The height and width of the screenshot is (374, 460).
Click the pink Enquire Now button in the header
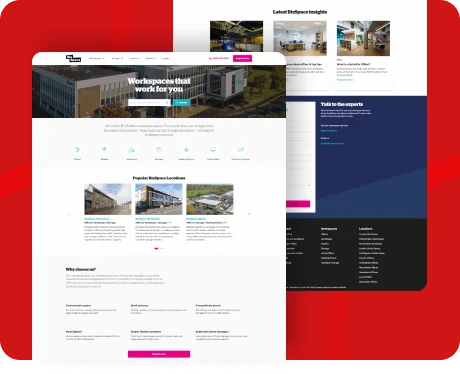242,58
